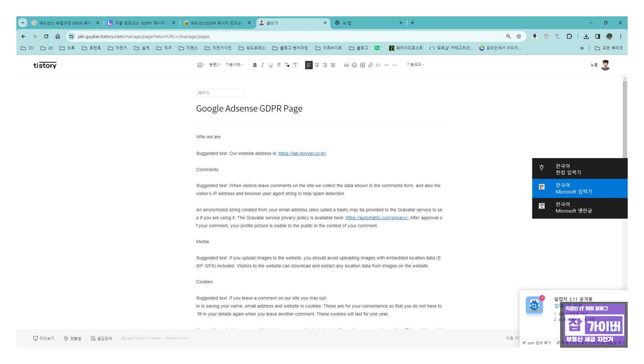Switch to 구글 애드센스 'GDPR' 메시지 tab
Viewport: 644px width, 364px height.
pos(141,23)
